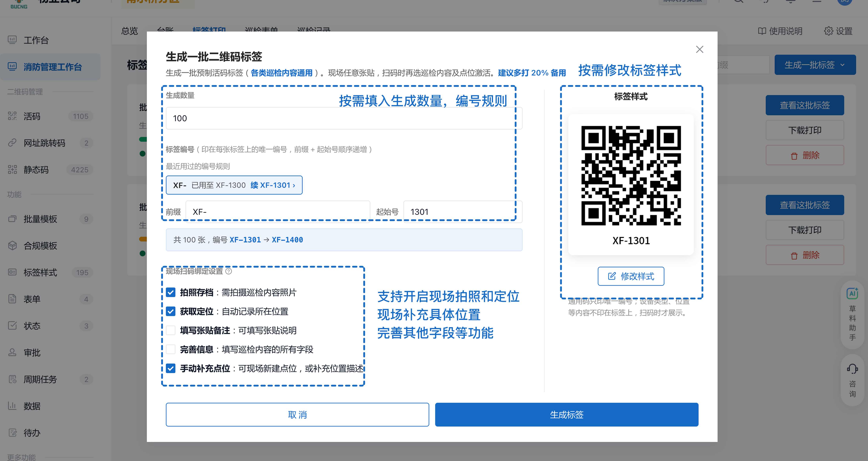Open the 咨询 headset icon
The height and width of the screenshot is (461, 868).
[852, 369]
